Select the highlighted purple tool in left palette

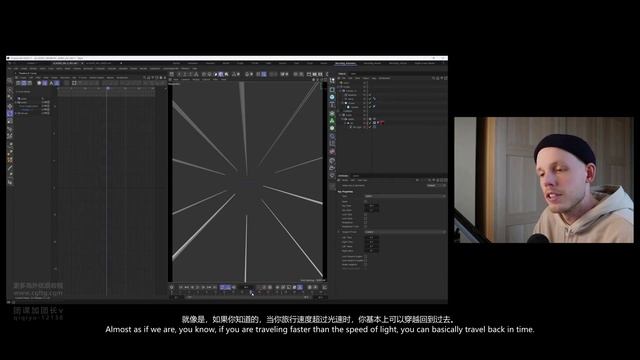point(10,114)
